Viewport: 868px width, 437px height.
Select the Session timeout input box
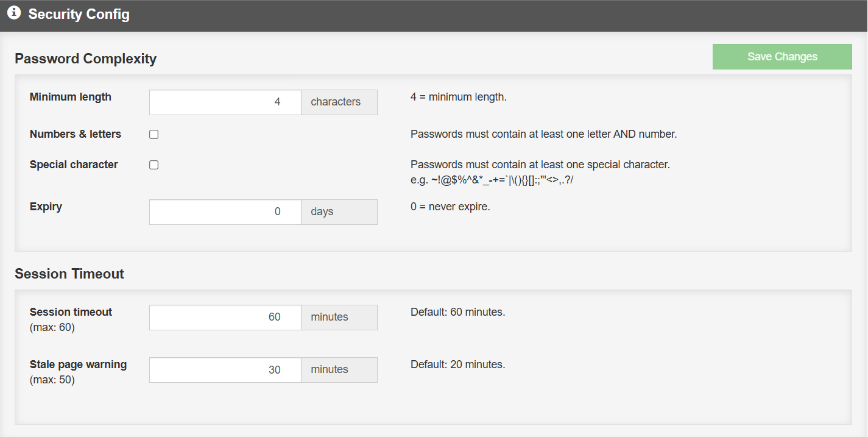pos(225,318)
